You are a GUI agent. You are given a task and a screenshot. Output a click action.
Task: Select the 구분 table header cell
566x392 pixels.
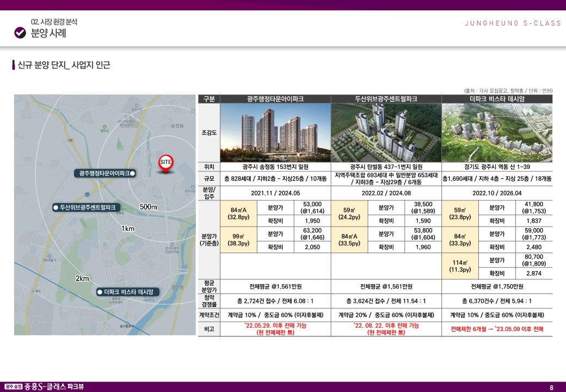click(x=209, y=99)
